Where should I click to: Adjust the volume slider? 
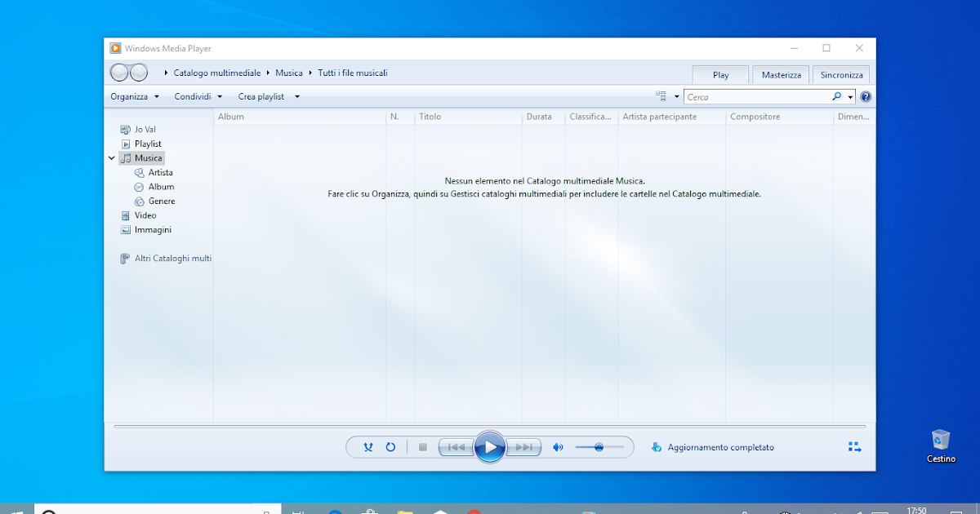(600, 447)
